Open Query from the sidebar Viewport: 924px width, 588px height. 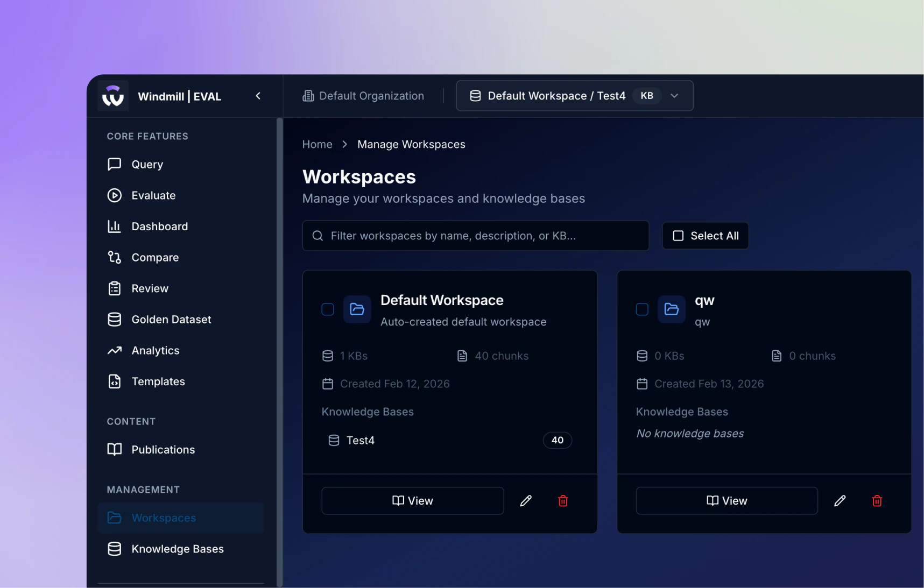click(181, 165)
